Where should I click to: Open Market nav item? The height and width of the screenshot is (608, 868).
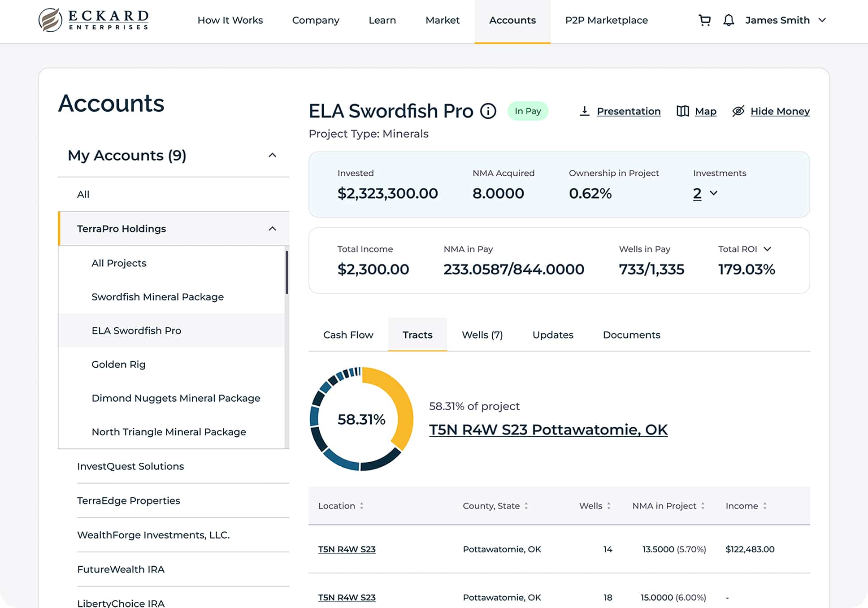point(443,20)
